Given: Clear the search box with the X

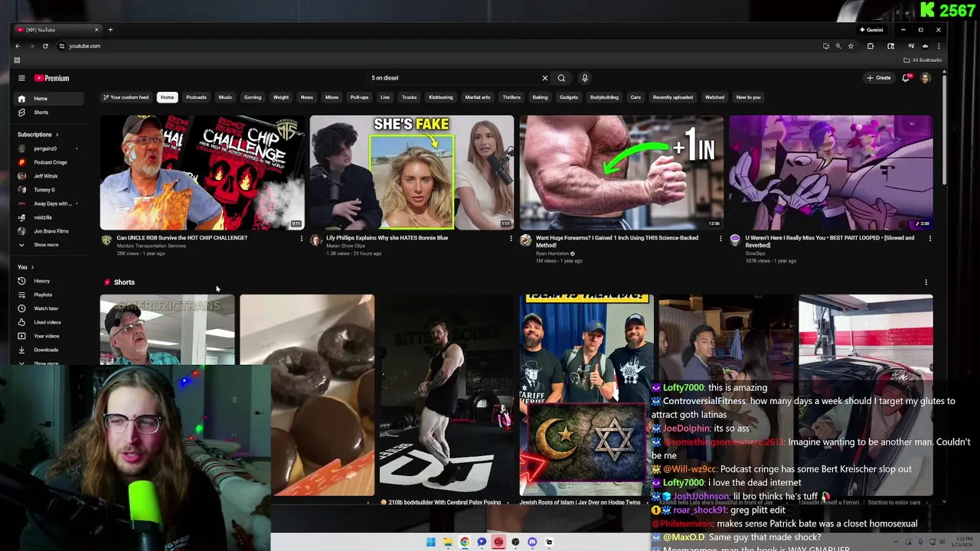Looking at the screenshot, I should [545, 78].
